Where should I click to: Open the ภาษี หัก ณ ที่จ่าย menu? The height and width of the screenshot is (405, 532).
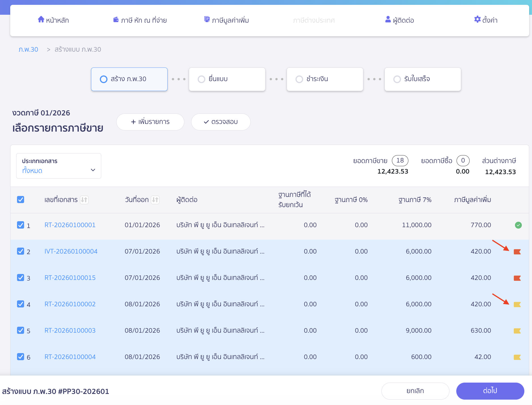[140, 20]
